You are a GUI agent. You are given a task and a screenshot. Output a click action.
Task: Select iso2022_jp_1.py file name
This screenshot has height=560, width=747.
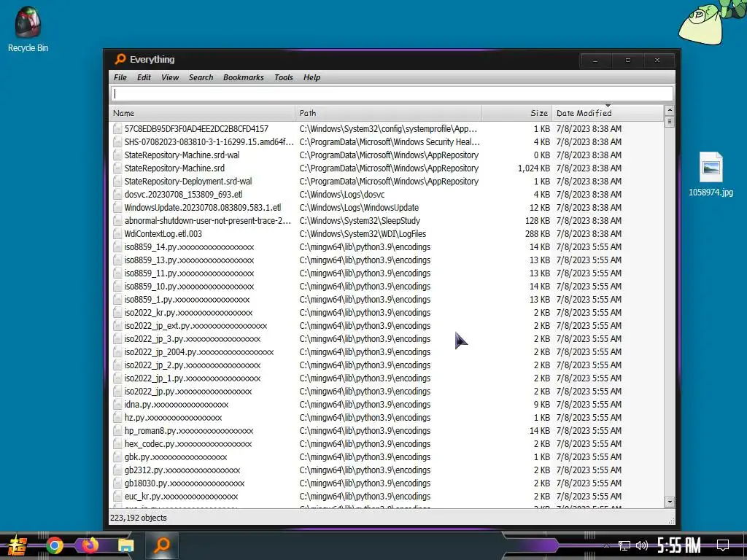click(193, 378)
